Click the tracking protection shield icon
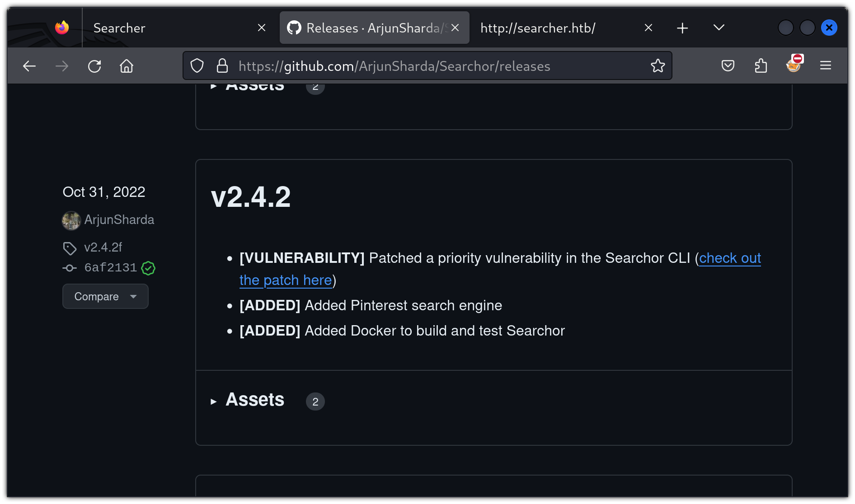Viewport: 855px width, 504px height. [197, 66]
